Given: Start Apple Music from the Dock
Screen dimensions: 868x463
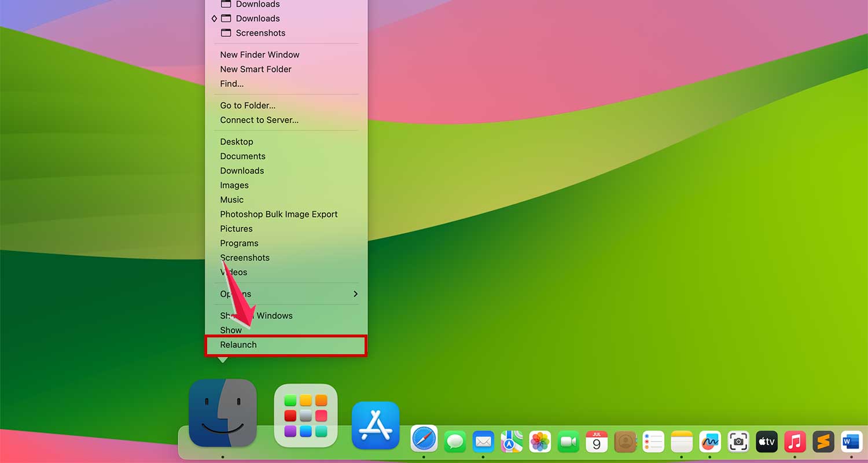Looking at the screenshot, I should click(x=795, y=442).
